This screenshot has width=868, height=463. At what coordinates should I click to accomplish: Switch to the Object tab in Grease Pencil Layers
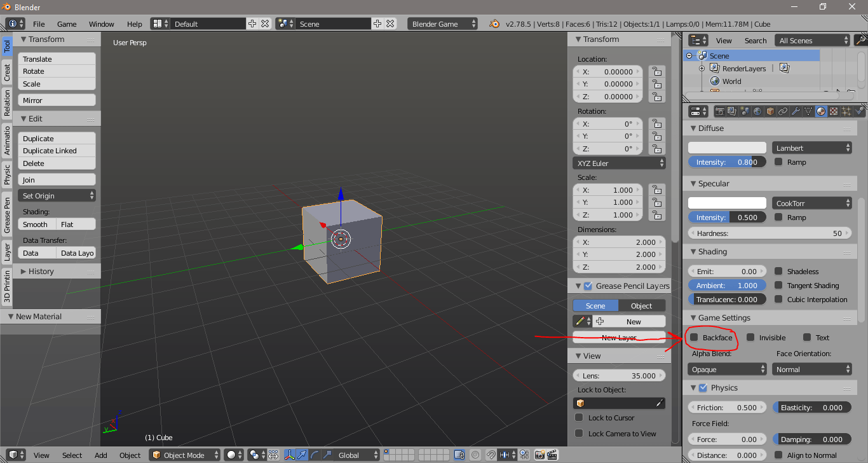tap(642, 305)
